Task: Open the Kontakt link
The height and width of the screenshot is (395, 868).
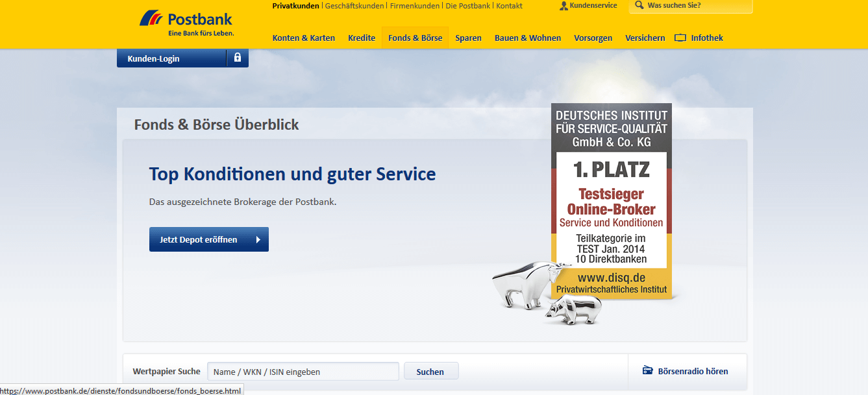Action: pos(509,6)
